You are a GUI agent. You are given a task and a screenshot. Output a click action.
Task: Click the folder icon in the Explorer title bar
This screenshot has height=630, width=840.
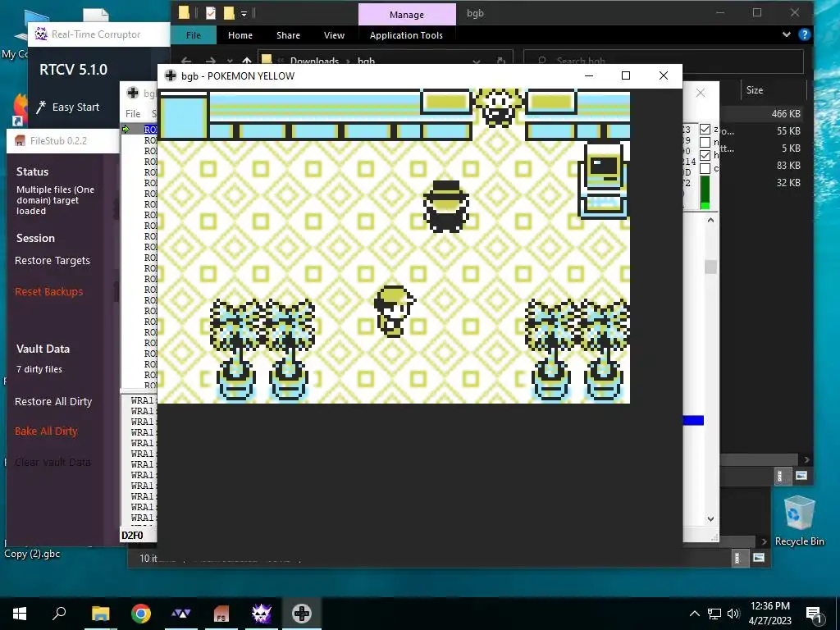184,12
